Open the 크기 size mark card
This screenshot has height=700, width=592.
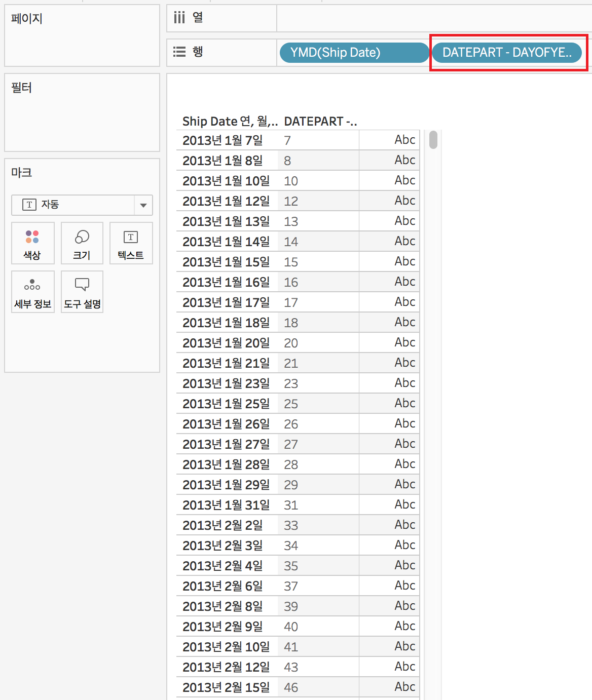(x=82, y=243)
